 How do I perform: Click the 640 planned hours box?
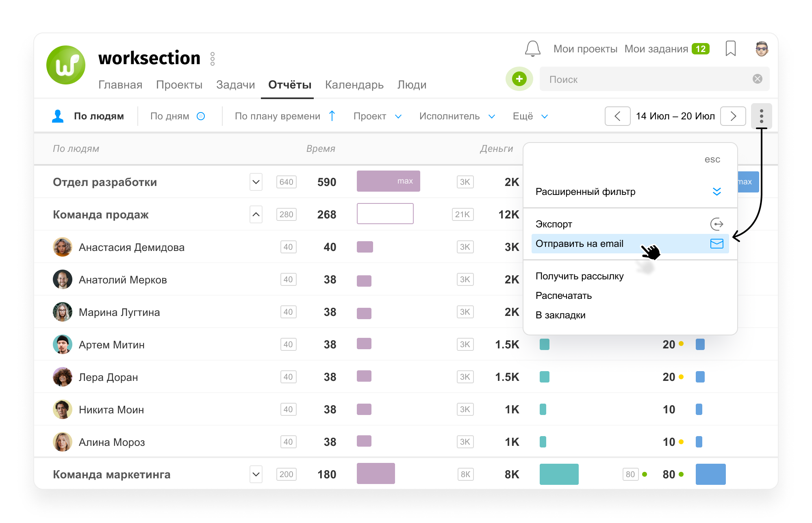click(x=286, y=182)
